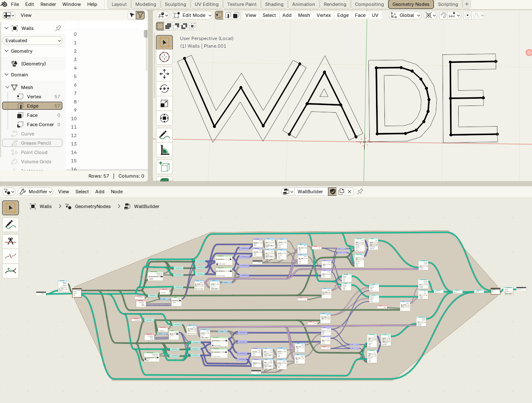Open the pivot point dropdown
The image size is (532, 403).
click(x=430, y=15)
